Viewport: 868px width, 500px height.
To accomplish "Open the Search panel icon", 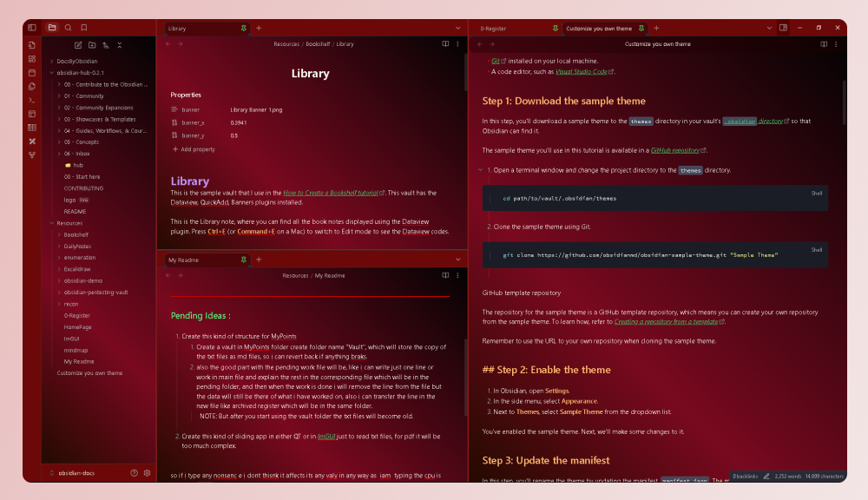I will tap(68, 27).
